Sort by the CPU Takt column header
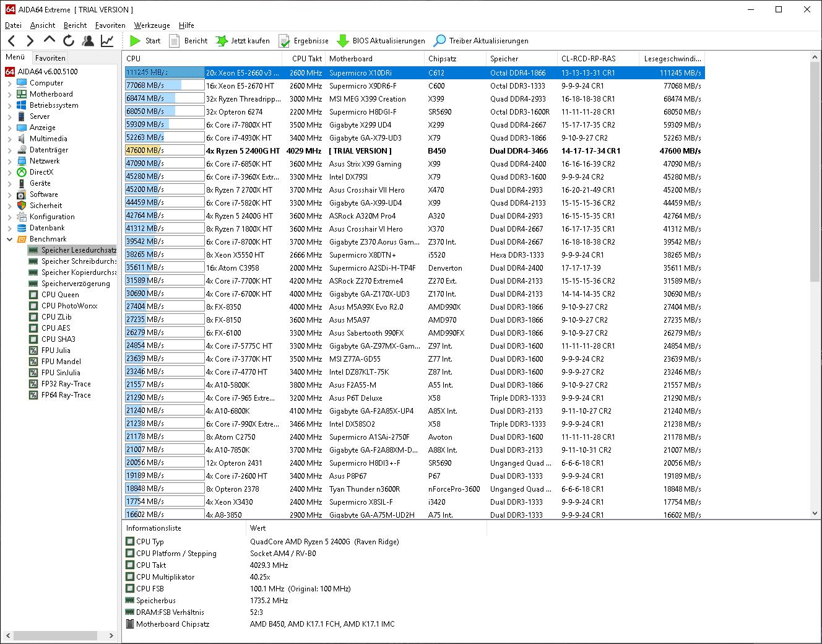Screen dimensions: 822x644 point(305,58)
